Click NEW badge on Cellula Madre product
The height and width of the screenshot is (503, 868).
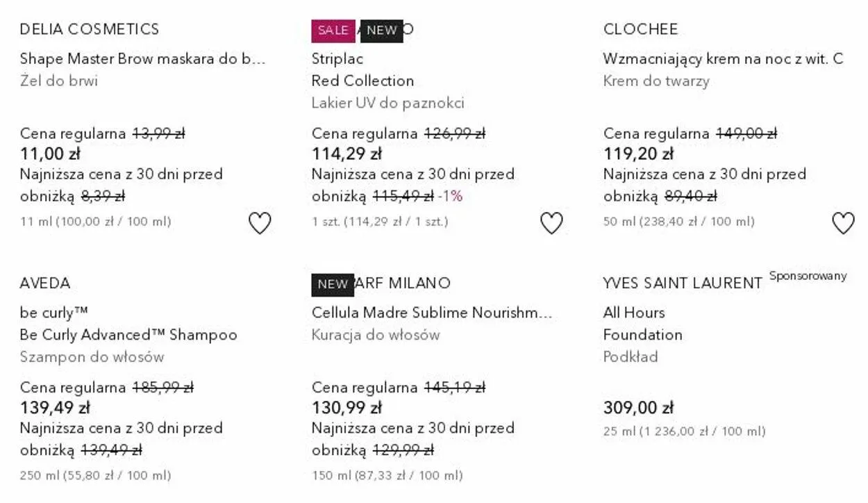click(333, 284)
